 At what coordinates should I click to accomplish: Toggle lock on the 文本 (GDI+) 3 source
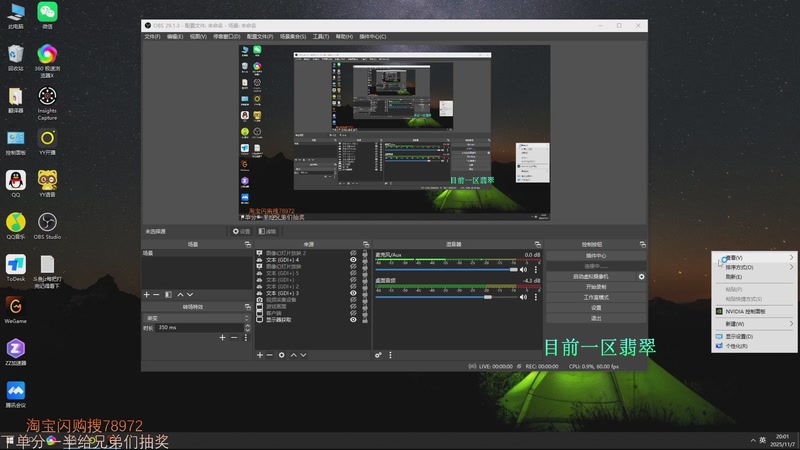pos(365,293)
